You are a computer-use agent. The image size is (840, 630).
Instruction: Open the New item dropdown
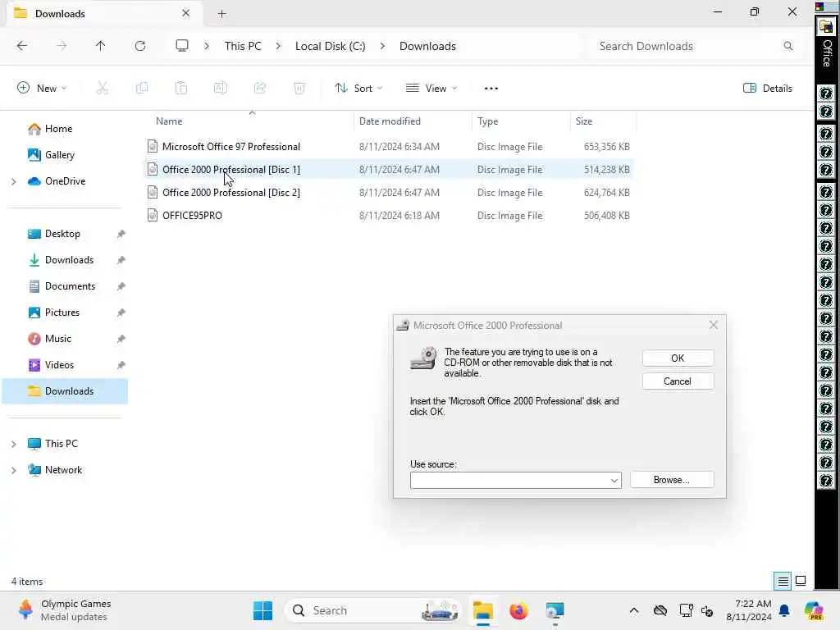coord(42,88)
